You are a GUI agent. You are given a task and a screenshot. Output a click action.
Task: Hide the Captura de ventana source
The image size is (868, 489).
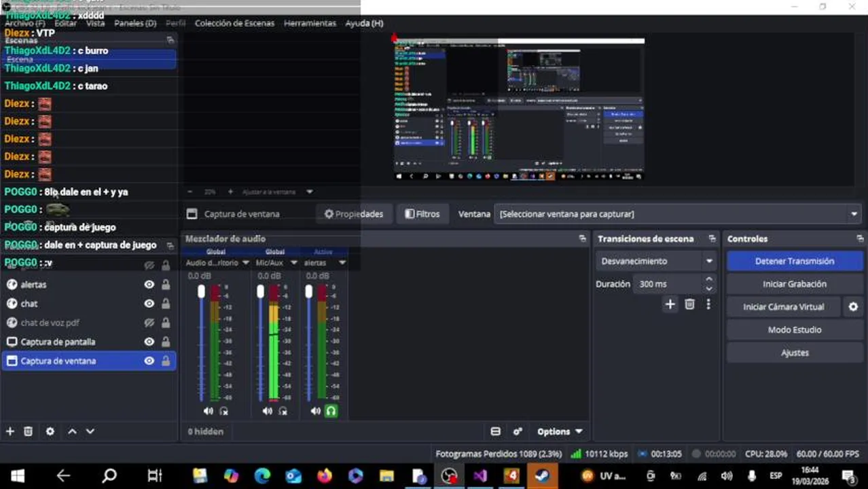pyautogui.click(x=149, y=361)
